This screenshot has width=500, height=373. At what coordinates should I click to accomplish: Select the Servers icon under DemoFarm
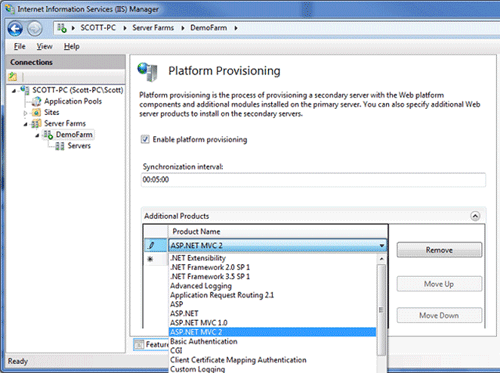click(60, 146)
